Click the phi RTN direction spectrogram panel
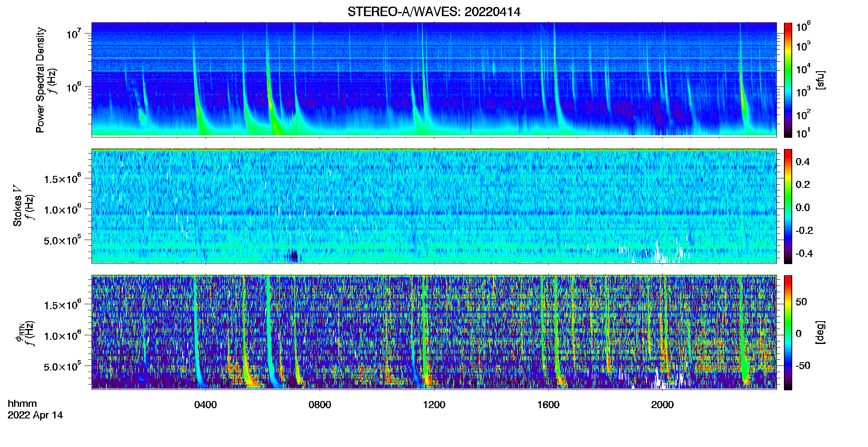Screen dimensions: 868x447 434,332
